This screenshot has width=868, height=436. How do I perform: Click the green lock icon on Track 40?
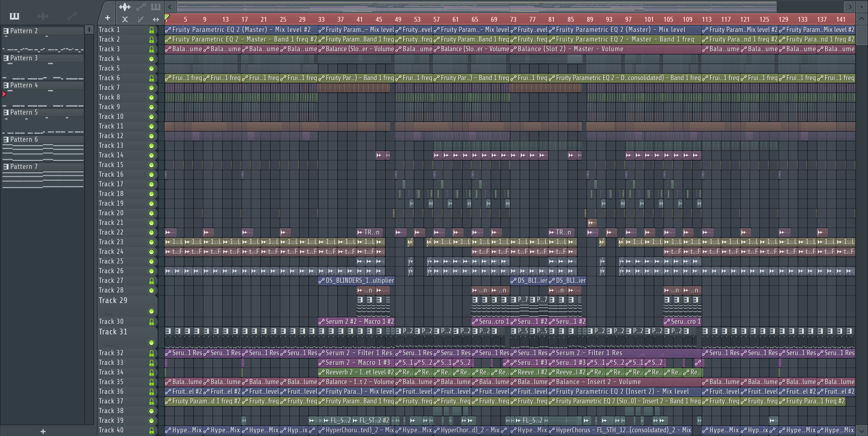tap(152, 431)
